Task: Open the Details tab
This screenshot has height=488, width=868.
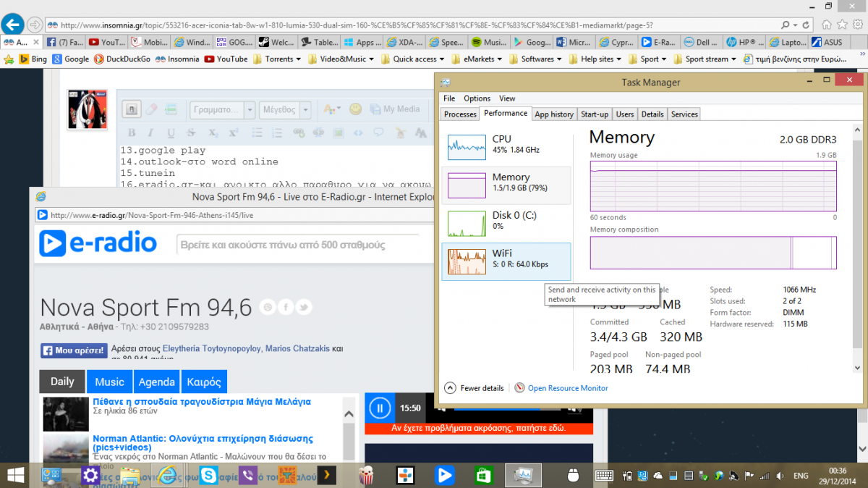Action: pos(652,114)
